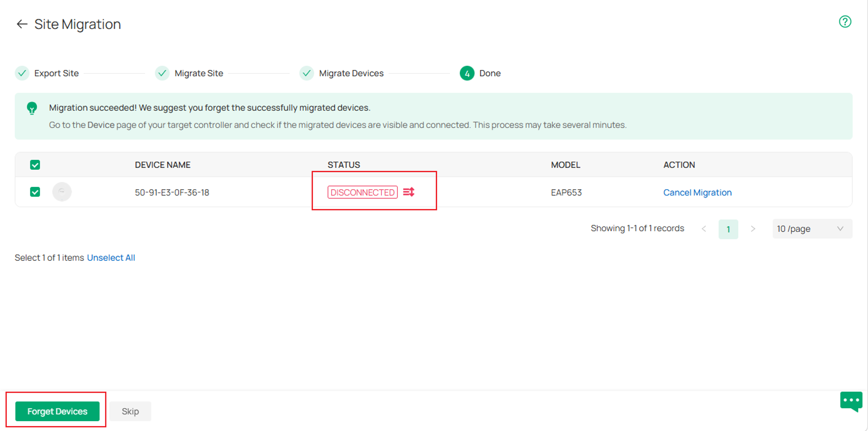Click the DISCONNECTED status badge
868x431 pixels.
362,192
